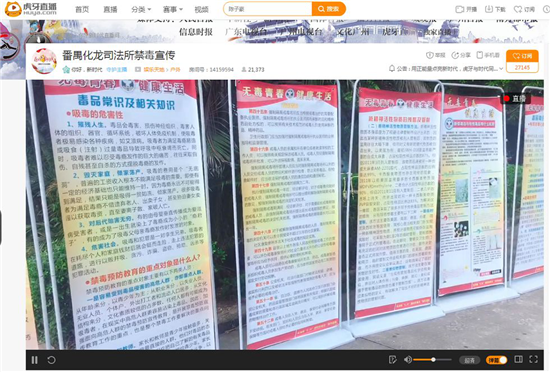Click the 分享 share icon
Screen dimensions: 550x372
click(x=461, y=55)
